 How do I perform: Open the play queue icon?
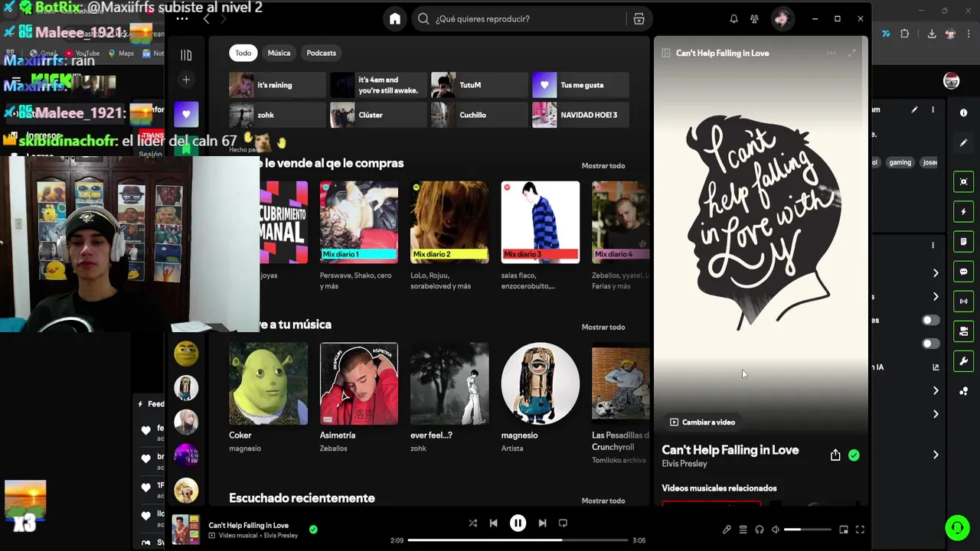tap(743, 530)
